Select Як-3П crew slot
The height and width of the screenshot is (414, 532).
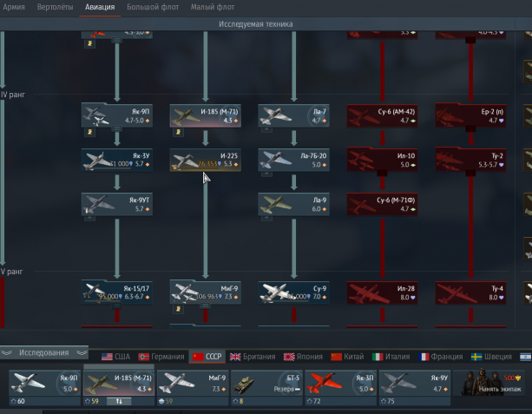(x=341, y=383)
